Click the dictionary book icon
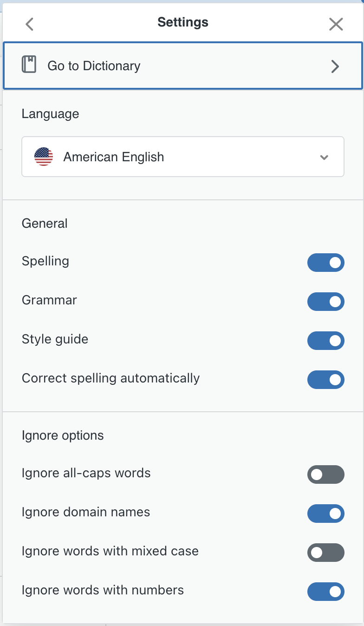The width and height of the screenshot is (364, 626). click(x=29, y=65)
